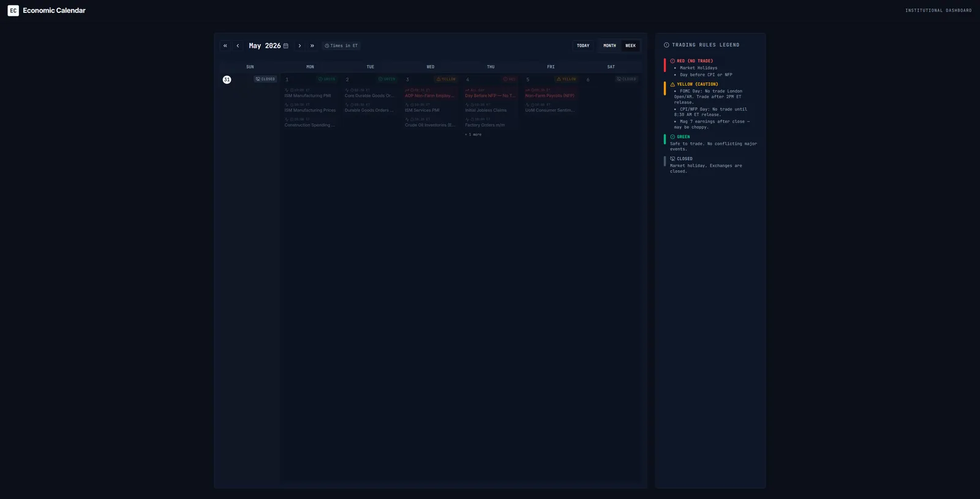Screen dimensions: 980x499
Task: Click the YELLOW caution badge on Friday 5
Action: (x=566, y=79)
